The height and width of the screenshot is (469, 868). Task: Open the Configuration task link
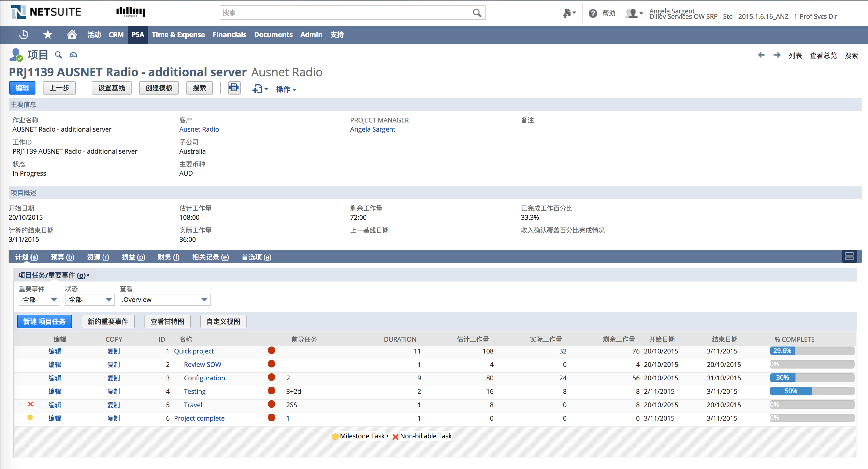point(204,378)
